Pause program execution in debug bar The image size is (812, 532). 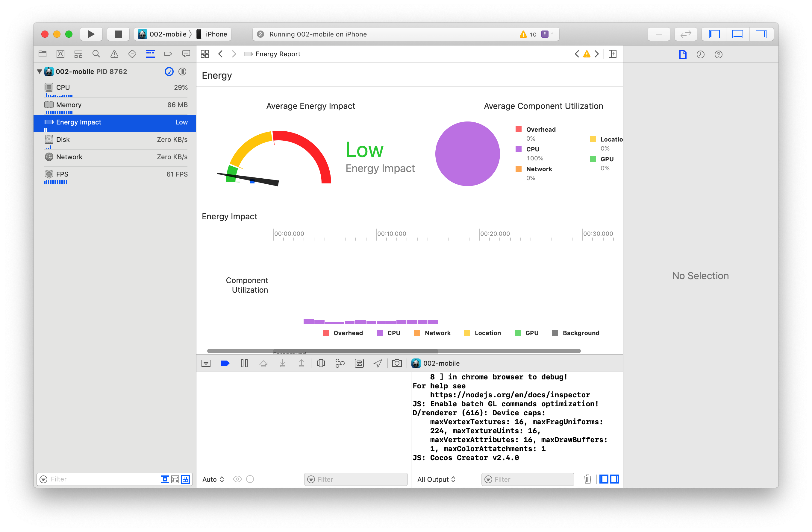[244, 364]
